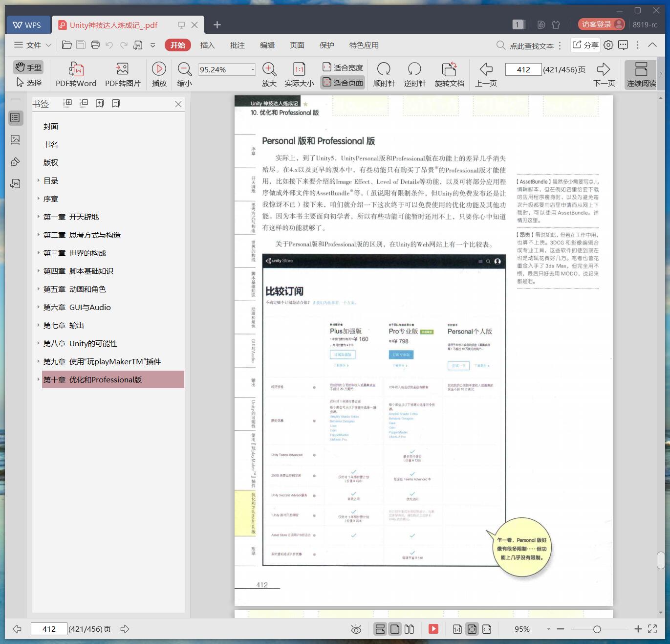This screenshot has height=644, width=670.
Task: Click the red play button in status bar
Action: pyautogui.click(x=433, y=629)
